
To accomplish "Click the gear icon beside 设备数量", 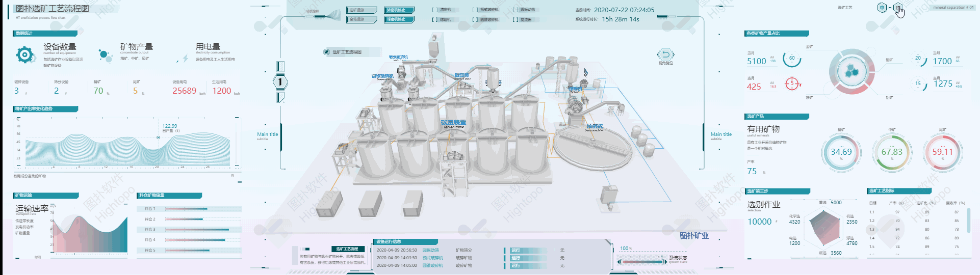I will [25, 54].
